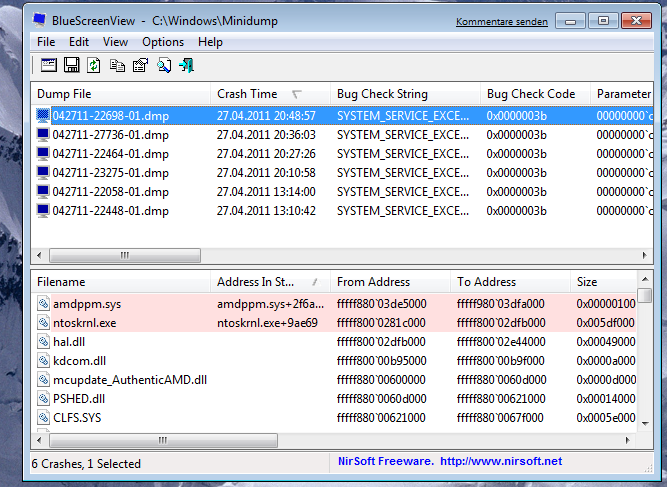This screenshot has width=667, height=487.
Task: Click the Save Selected Items floppy icon
Action: [x=71, y=65]
